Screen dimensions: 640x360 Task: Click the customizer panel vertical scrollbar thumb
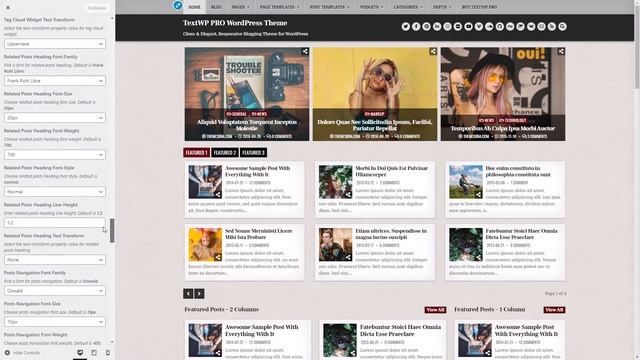pos(112,230)
